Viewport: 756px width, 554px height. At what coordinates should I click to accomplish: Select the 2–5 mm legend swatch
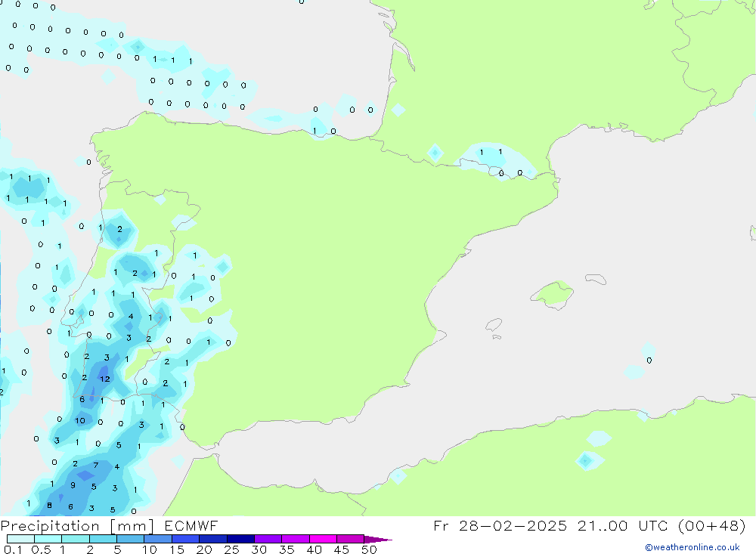tap(103, 539)
